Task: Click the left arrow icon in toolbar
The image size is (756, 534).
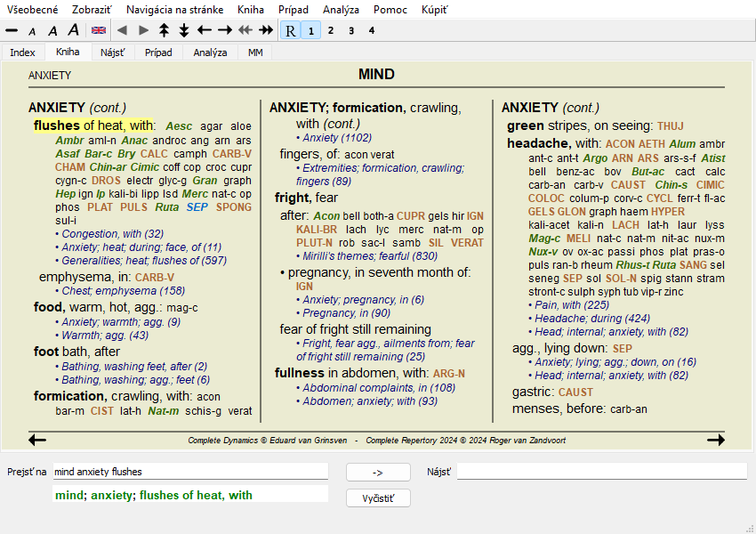Action: point(205,30)
